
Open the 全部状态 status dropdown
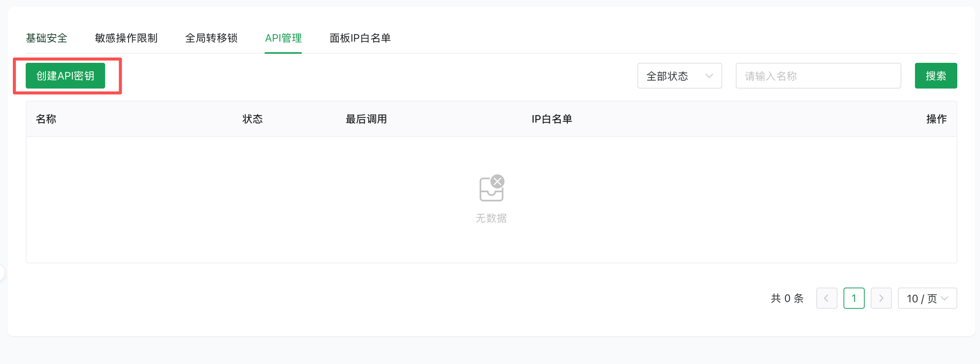point(679,76)
